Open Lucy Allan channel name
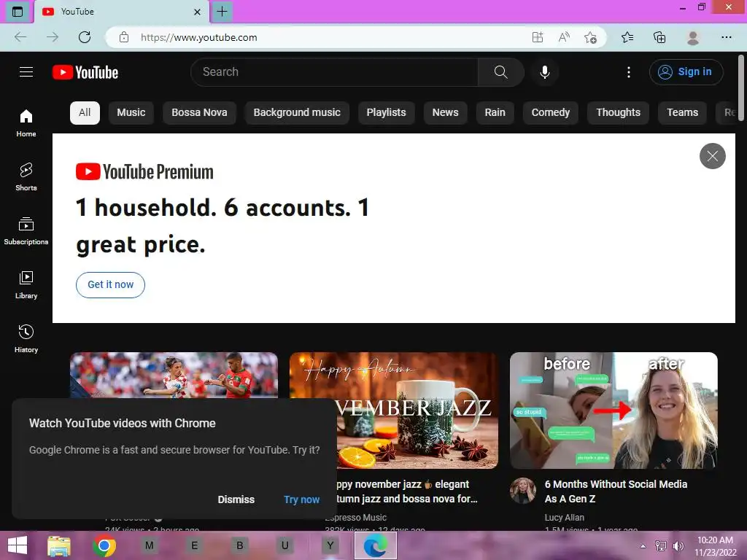This screenshot has width=747, height=560. (x=564, y=517)
